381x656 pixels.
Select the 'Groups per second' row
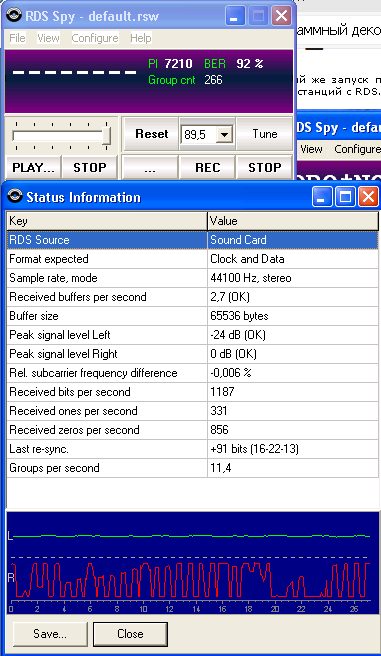click(192, 468)
